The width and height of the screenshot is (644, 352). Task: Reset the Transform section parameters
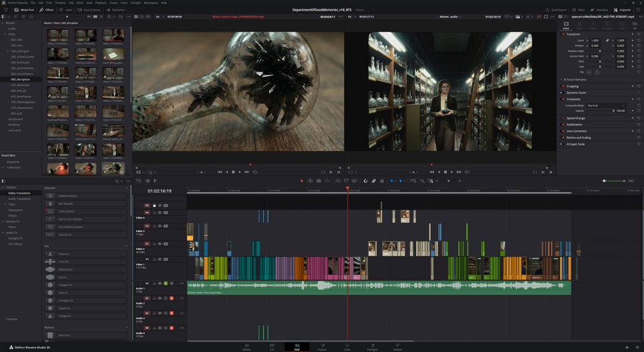(639, 34)
